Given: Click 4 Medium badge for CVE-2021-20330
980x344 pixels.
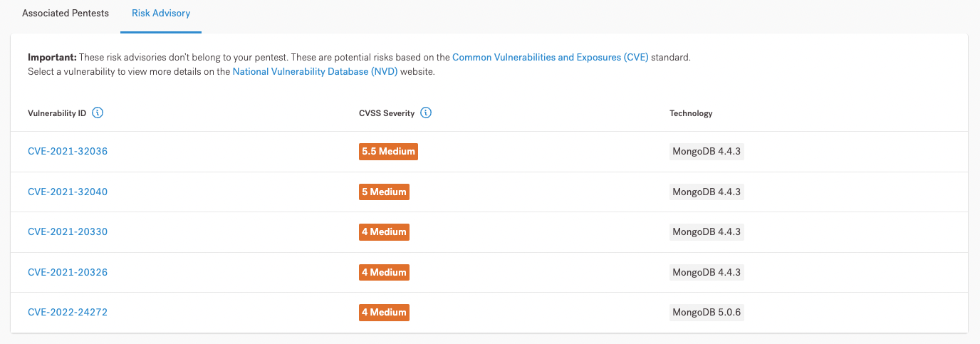Looking at the screenshot, I should [x=385, y=231].
